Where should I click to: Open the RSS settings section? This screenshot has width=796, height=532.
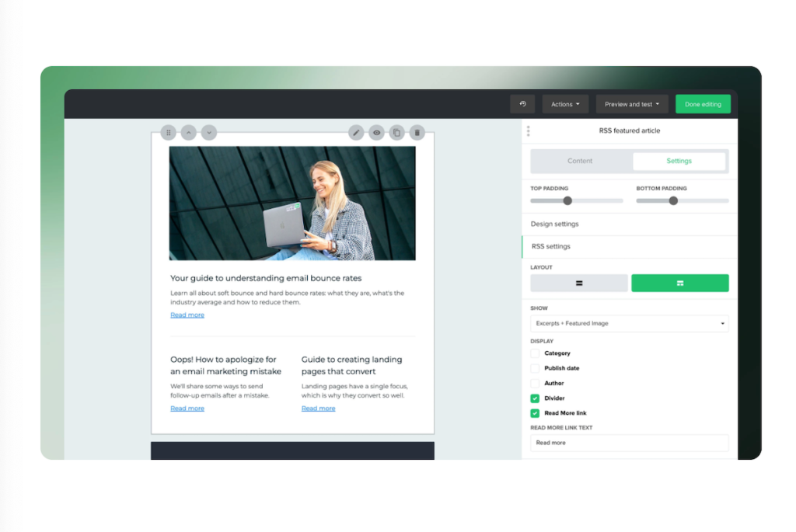630,246
